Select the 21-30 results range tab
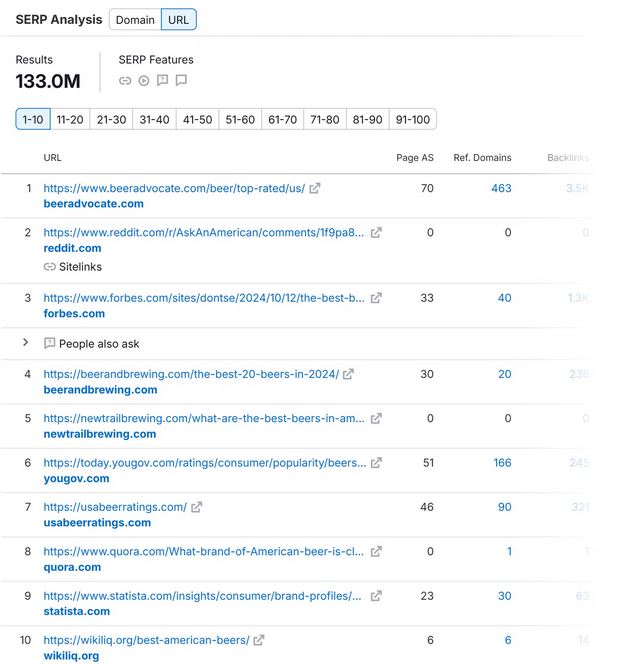 (112, 119)
